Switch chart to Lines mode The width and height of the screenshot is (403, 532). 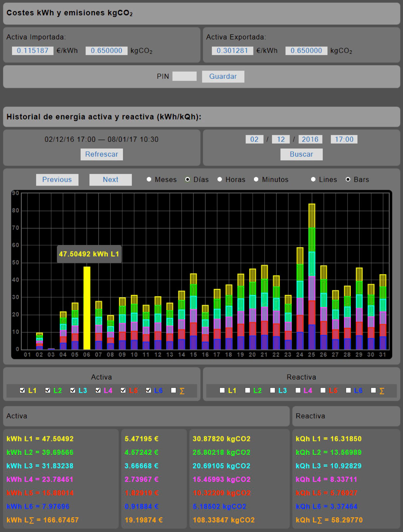coord(313,180)
